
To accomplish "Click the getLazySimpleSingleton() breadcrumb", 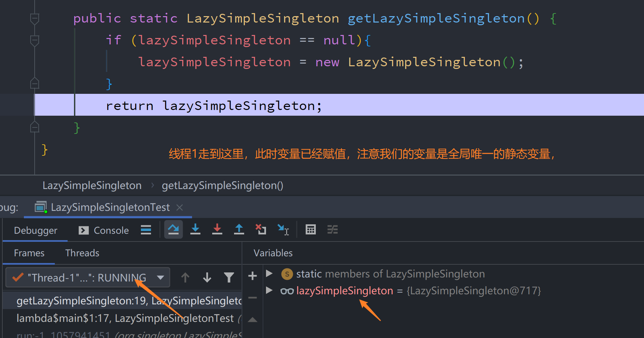I will pyautogui.click(x=222, y=185).
